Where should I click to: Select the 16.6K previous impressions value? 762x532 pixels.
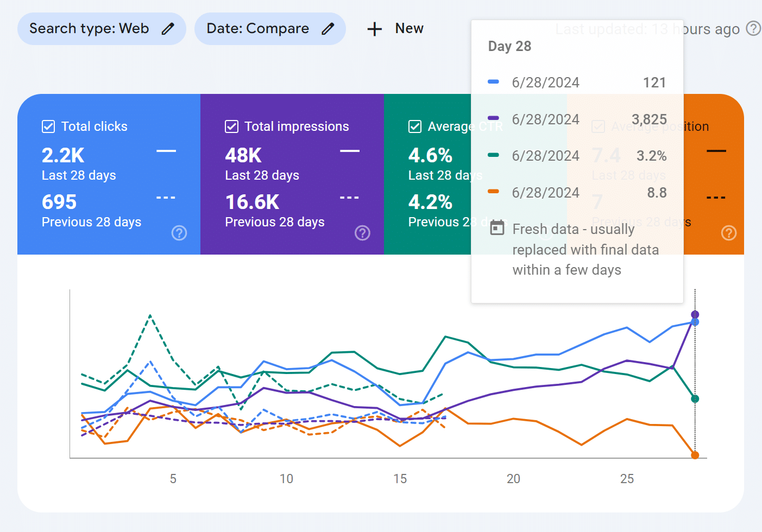coord(252,202)
